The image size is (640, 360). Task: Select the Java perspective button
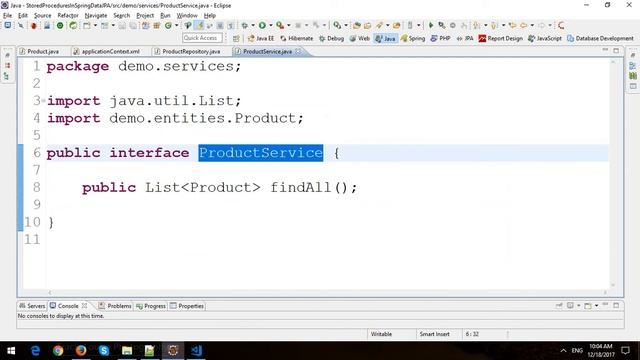(385, 38)
